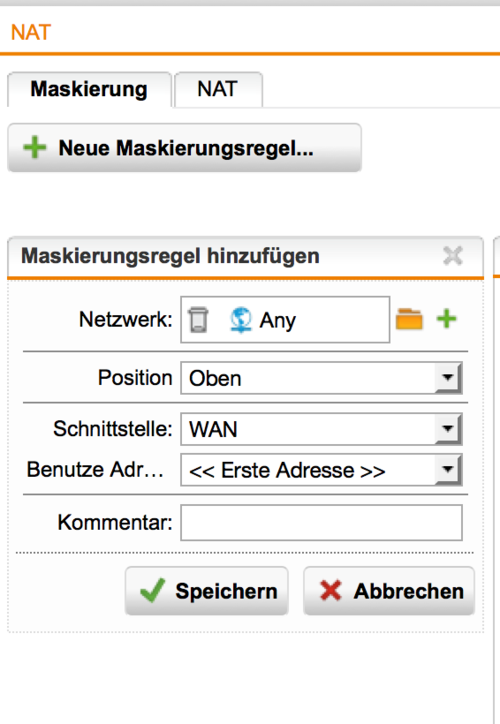Select the Any entry in Netzwerk box
The height and width of the screenshot is (724, 500).
(x=277, y=320)
